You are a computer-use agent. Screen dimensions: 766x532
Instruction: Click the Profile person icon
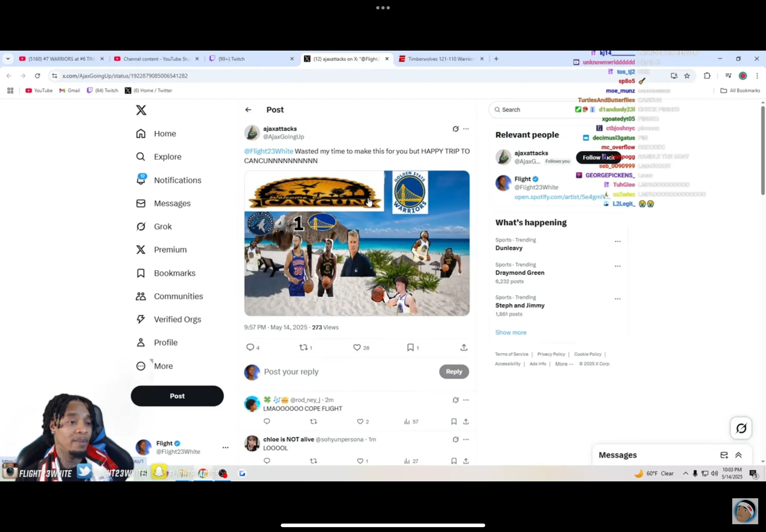[x=141, y=342]
